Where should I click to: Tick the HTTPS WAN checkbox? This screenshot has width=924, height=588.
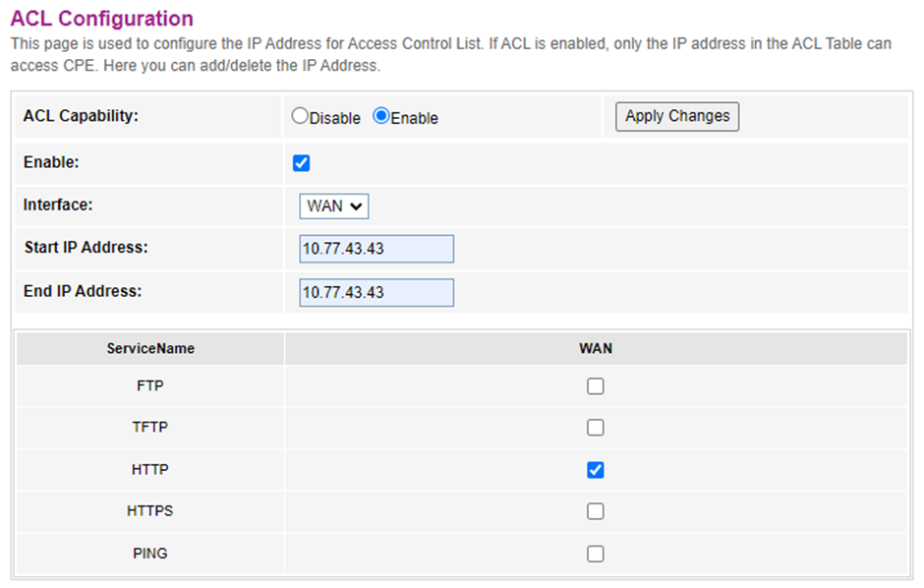coord(595,511)
